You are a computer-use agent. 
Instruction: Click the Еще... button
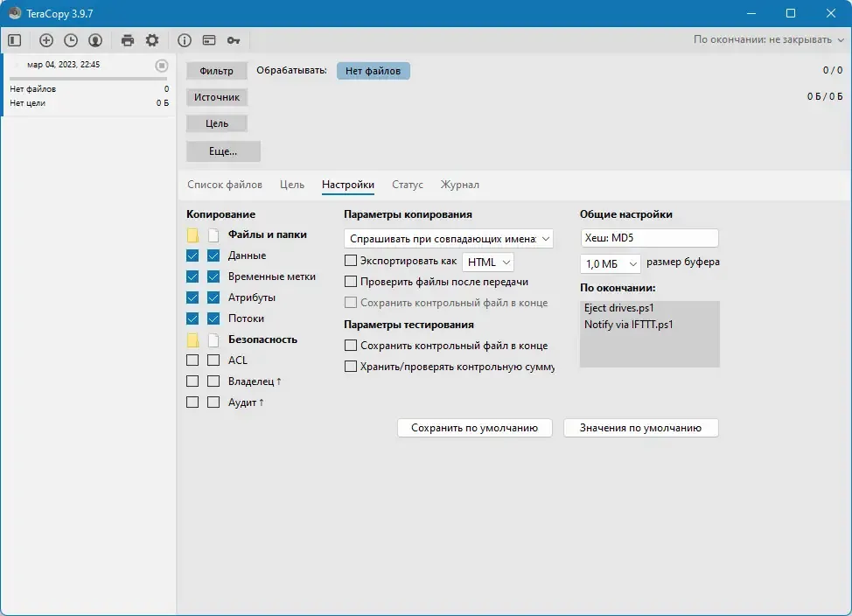[223, 151]
